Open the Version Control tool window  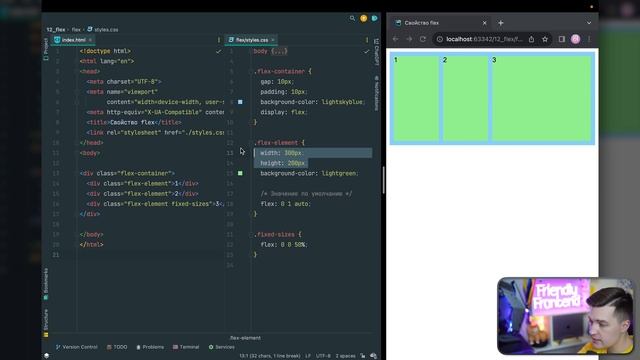click(x=77, y=347)
